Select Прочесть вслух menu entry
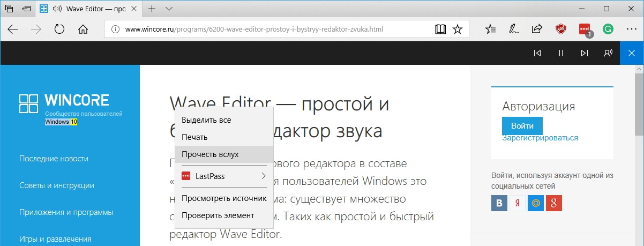 pos(224,154)
